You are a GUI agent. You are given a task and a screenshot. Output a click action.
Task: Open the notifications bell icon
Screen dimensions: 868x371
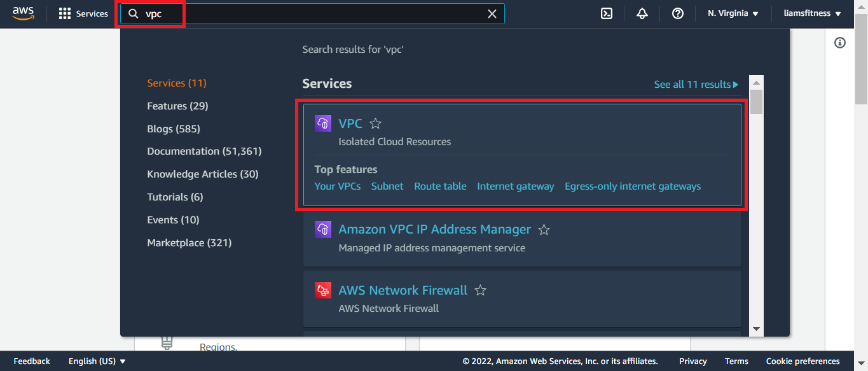pyautogui.click(x=642, y=13)
